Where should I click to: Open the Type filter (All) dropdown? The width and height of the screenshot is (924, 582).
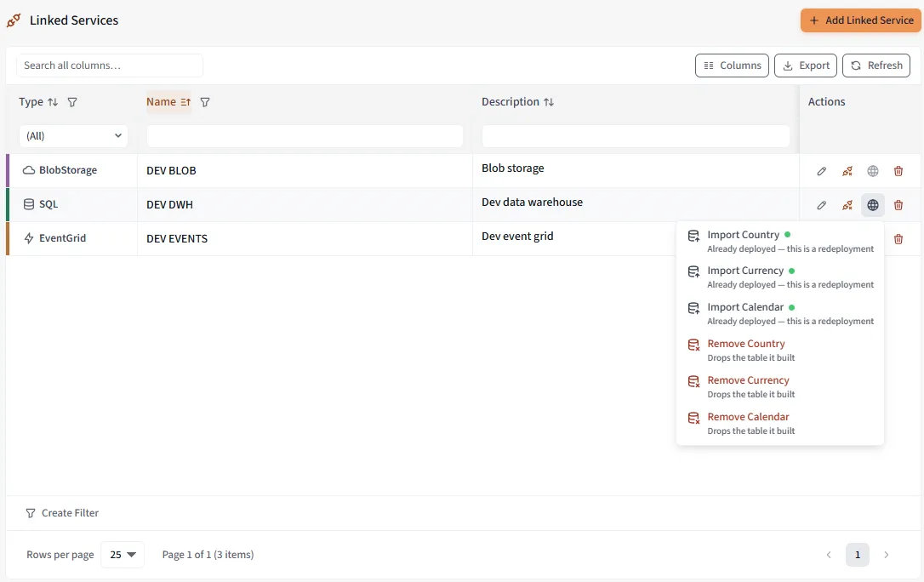[74, 136]
